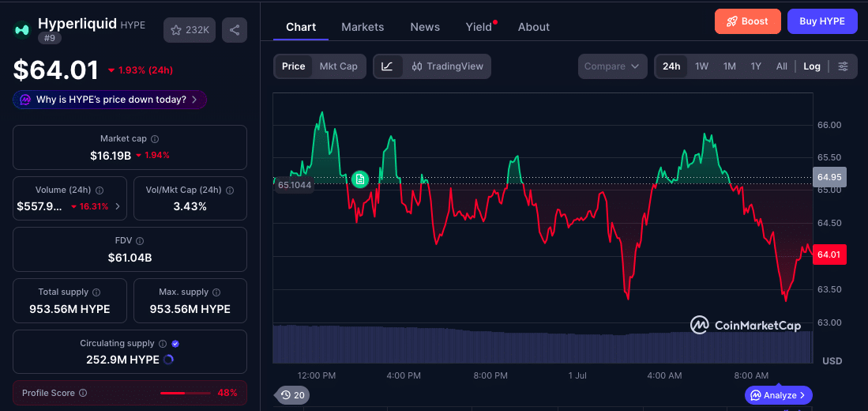Click the $61.04B FDV value
Image resolution: width=868 pixels, height=411 pixels.
[130, 258]
